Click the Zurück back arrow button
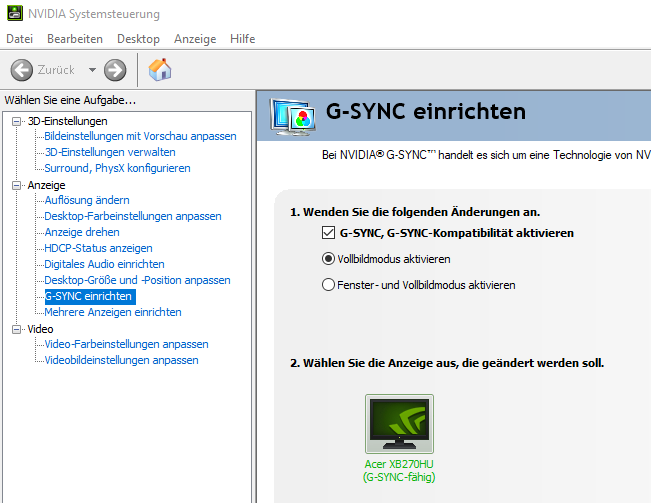 22,70
